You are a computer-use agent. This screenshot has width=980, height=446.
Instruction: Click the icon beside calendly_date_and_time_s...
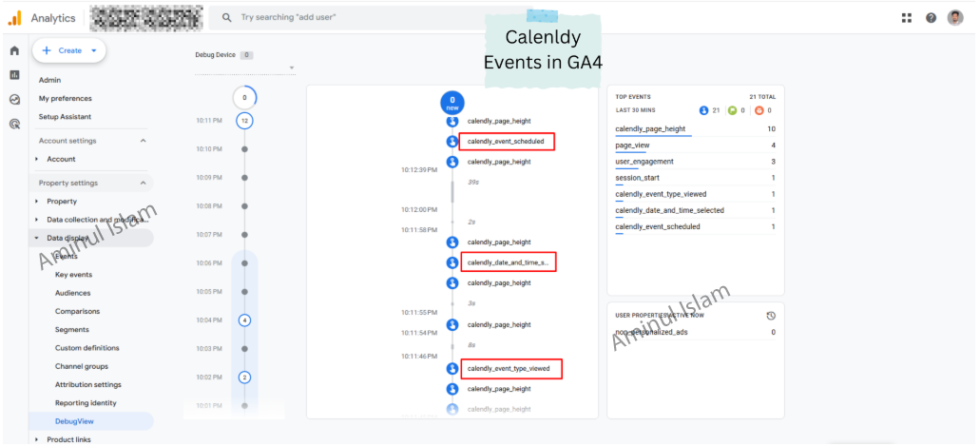(x=452, y=263)
